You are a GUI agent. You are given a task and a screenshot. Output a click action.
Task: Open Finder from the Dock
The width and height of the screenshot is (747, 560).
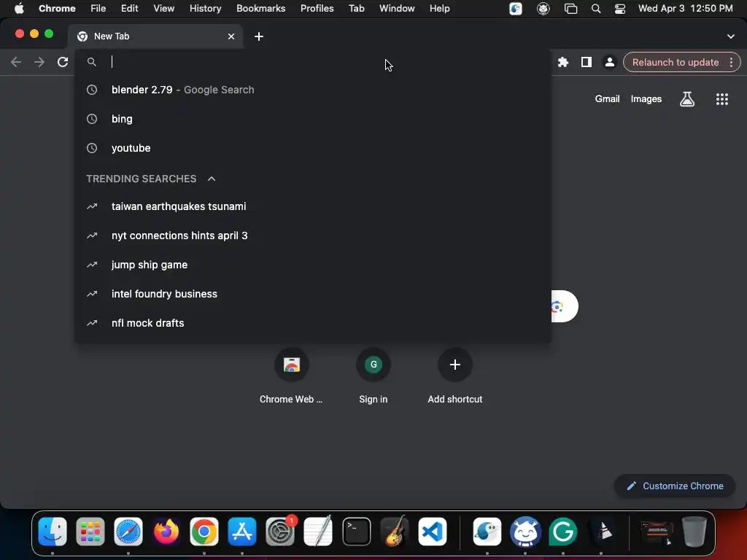(53, 532)
